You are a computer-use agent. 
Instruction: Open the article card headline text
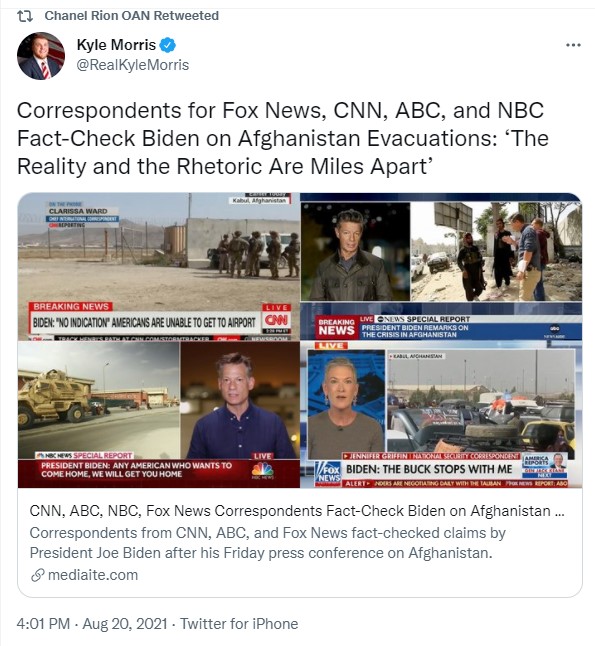coord(297,511)
